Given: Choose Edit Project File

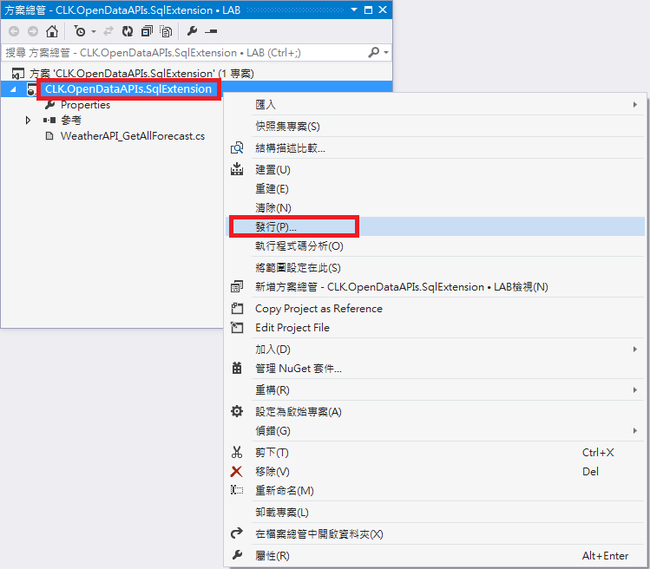Looking at the screenshot, I should tap(435, 328).
